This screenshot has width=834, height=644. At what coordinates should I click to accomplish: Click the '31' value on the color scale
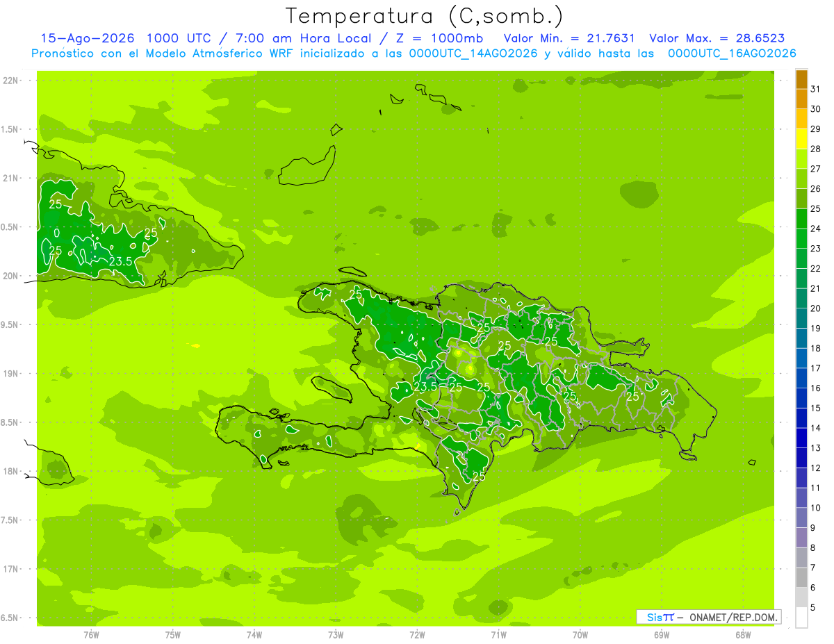(815, 89)
